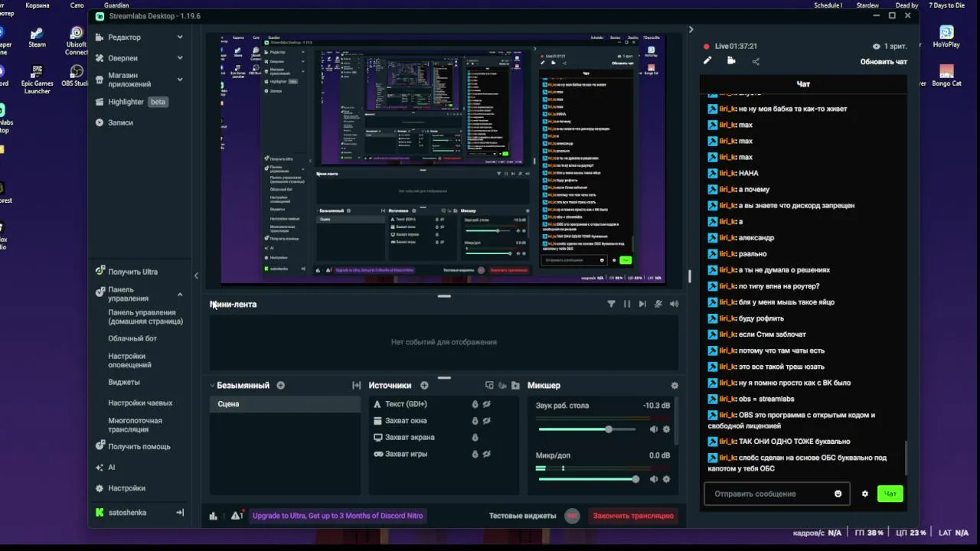Open the event filter in mini-feed
Viewport: 980px width, 551px height.
[x=611, y=304]
